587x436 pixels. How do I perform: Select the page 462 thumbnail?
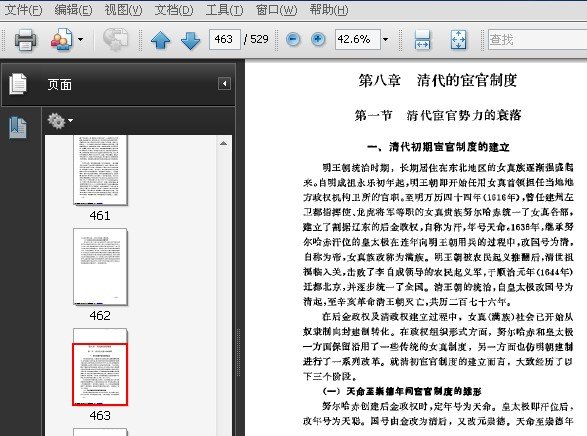pyautogui.click(x=100, y=267)
